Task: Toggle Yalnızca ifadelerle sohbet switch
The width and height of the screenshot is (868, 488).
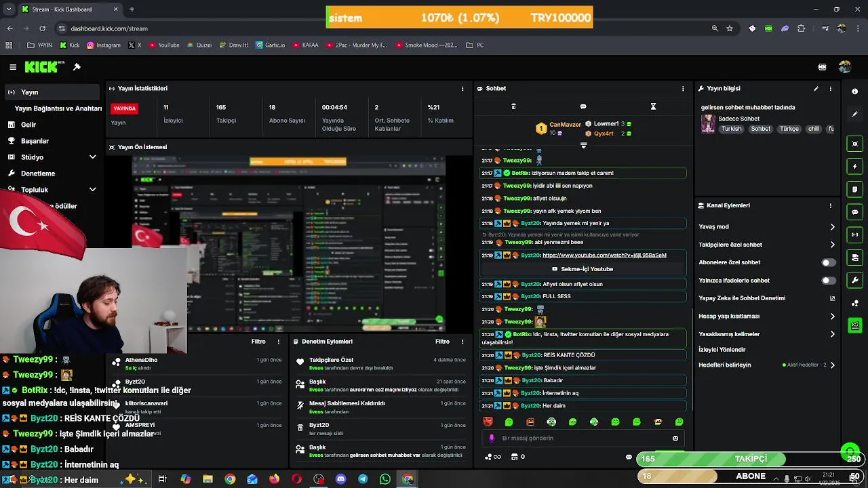Action: (x=829, y=281)
